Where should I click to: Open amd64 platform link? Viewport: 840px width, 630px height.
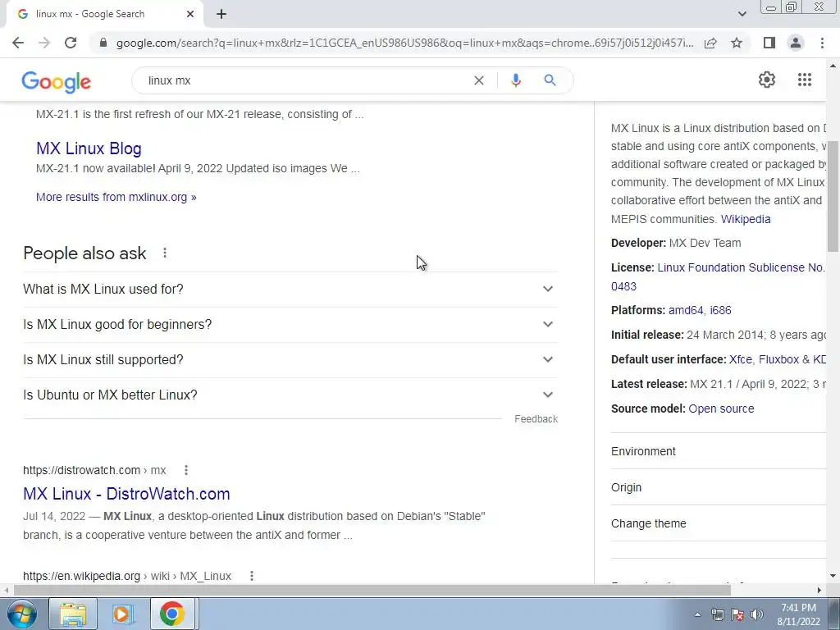[x=686, y=310]
